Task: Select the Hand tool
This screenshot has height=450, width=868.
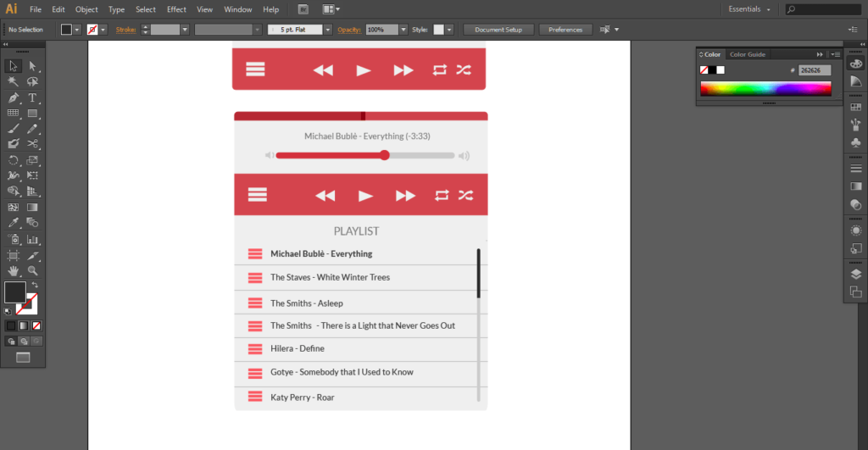Action: 13,270
